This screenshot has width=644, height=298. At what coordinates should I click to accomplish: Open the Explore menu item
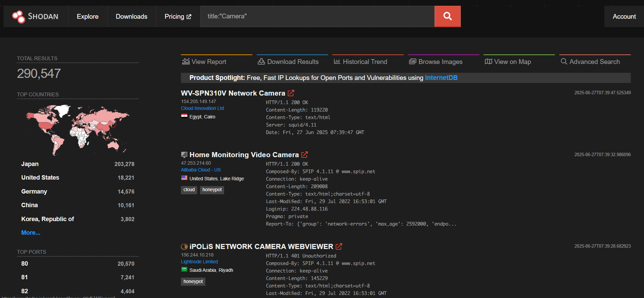(x=87, y=16)
